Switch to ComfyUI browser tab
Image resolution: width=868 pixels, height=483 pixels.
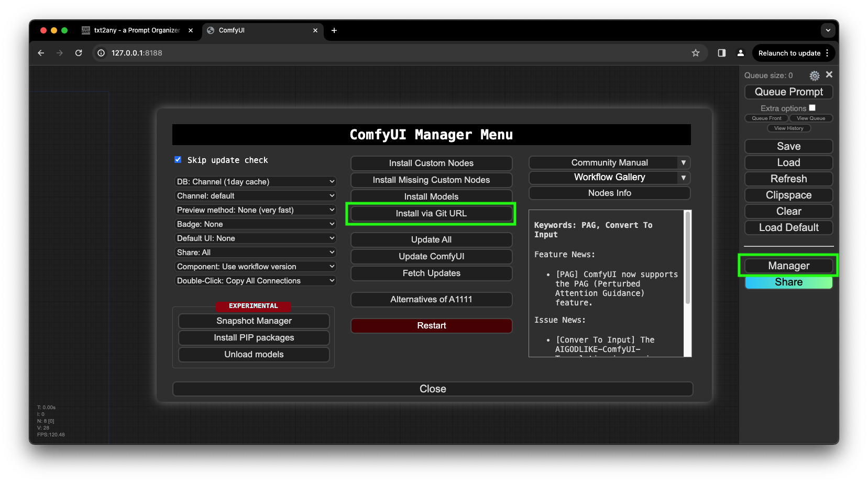click(x=262, y=30)
